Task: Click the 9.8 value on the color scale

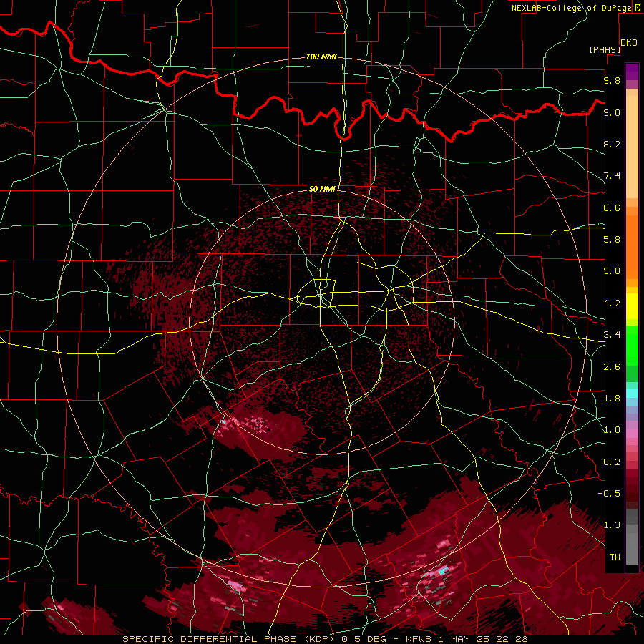Action: (612, 80)
